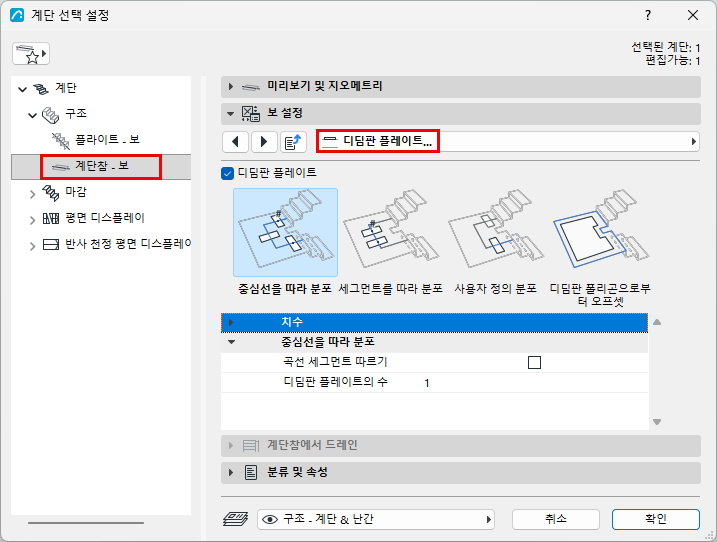The width and height of the screenshot is (717, 542).
Task: Expand the 치수 parameter group
Action: click(x=231, y=322)
